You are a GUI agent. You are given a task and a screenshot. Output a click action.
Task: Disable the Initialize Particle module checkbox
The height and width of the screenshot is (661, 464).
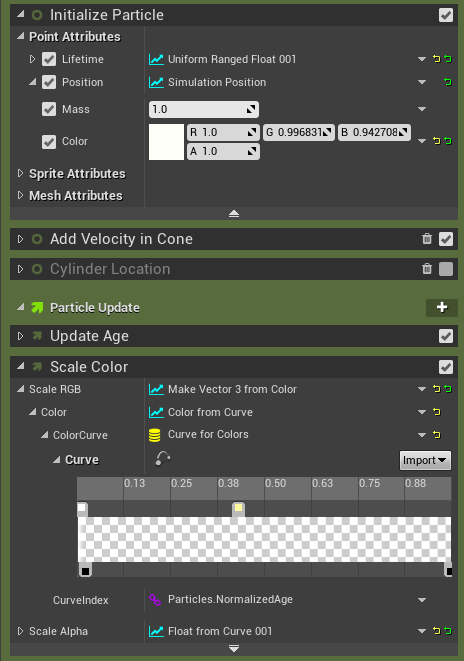coord(446,15)
